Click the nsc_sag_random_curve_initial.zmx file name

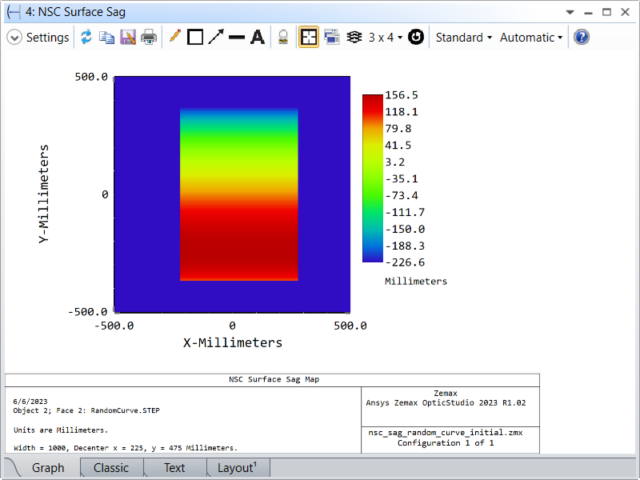pyautogui.click(x=445, y=433)
